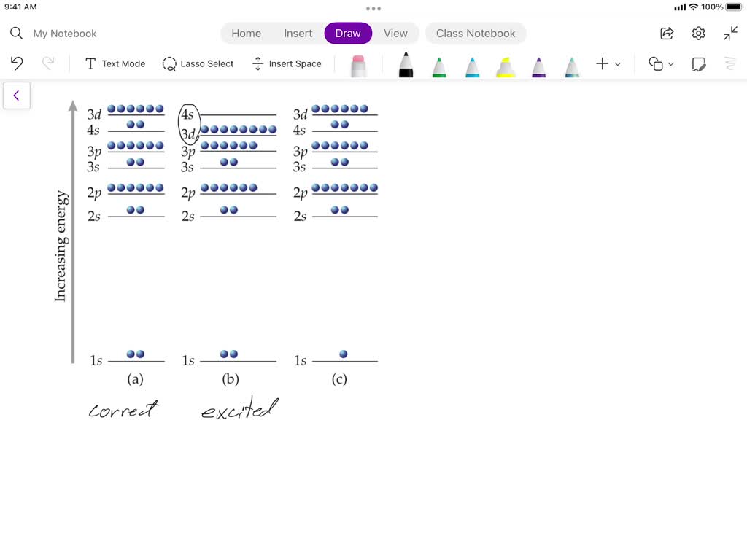
Task: Enable Text Mode
Action: [115, 64]
